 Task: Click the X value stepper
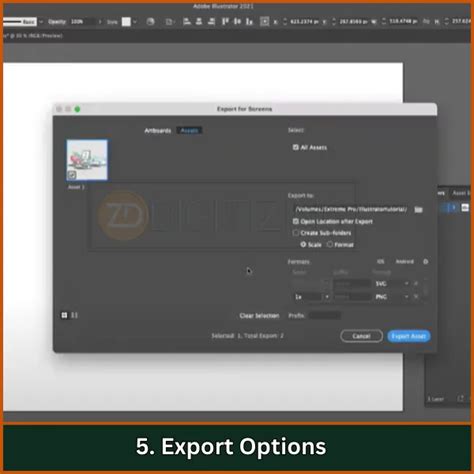285,22
